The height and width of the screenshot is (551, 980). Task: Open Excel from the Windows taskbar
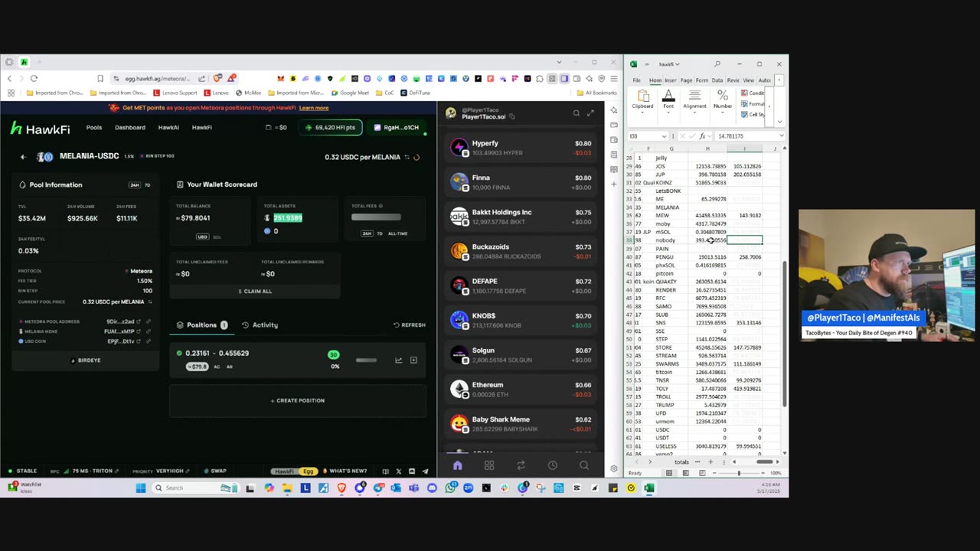(x=649, y=488)
